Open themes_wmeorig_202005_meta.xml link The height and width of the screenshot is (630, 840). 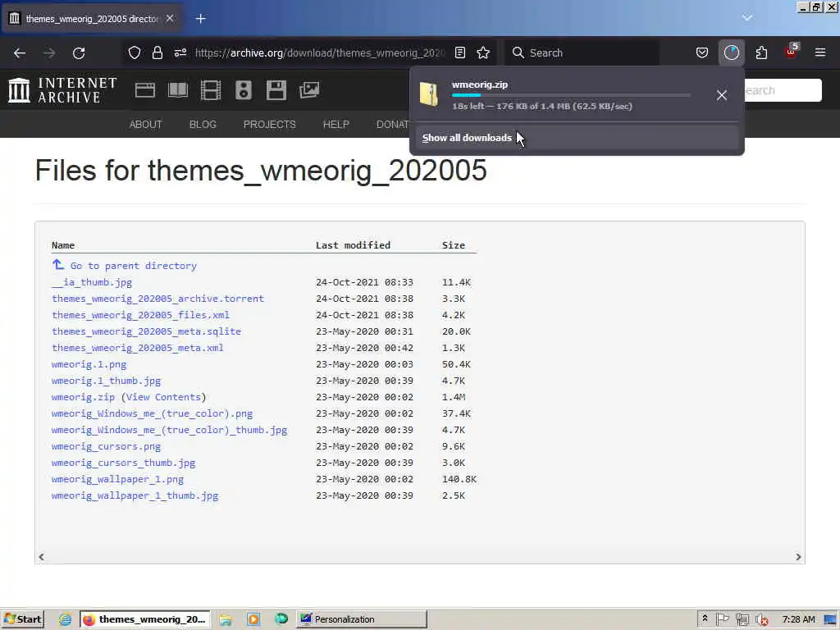pyautogui.click(x=138, y=348)
